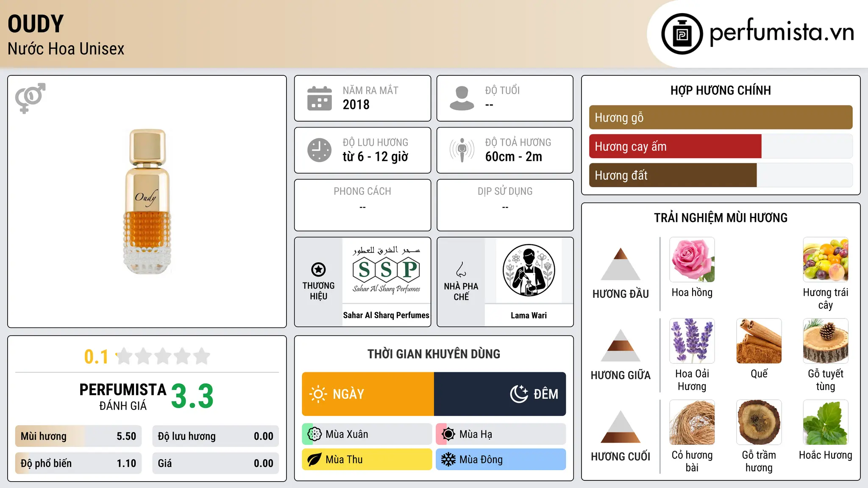Click the perfumista.vn site name

coord(782,33)
